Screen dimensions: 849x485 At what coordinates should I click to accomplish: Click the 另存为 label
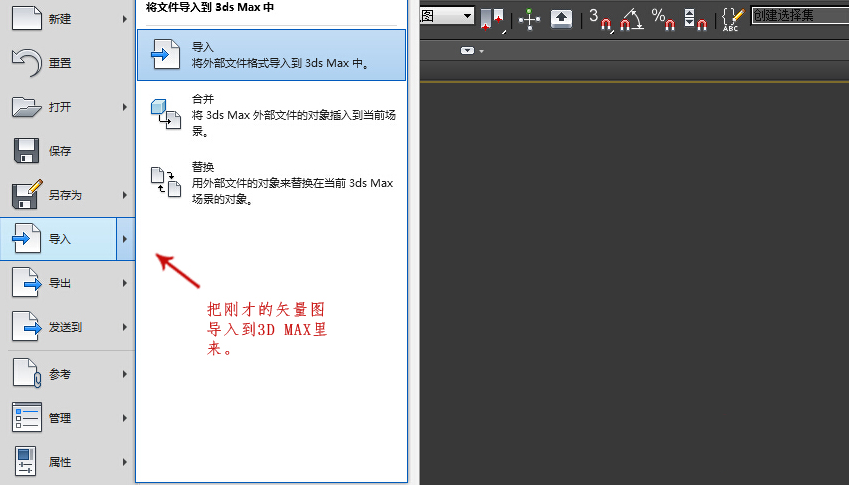(x=66, y=195)
